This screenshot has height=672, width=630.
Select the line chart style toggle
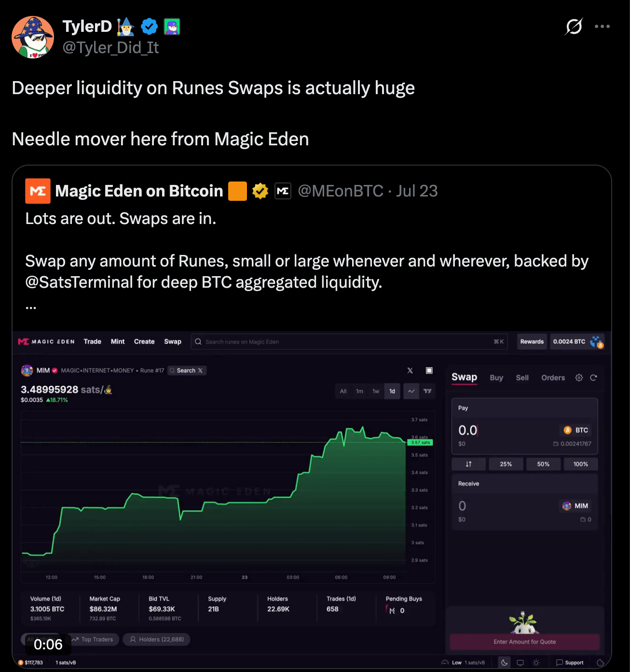(x=411, y=391)
